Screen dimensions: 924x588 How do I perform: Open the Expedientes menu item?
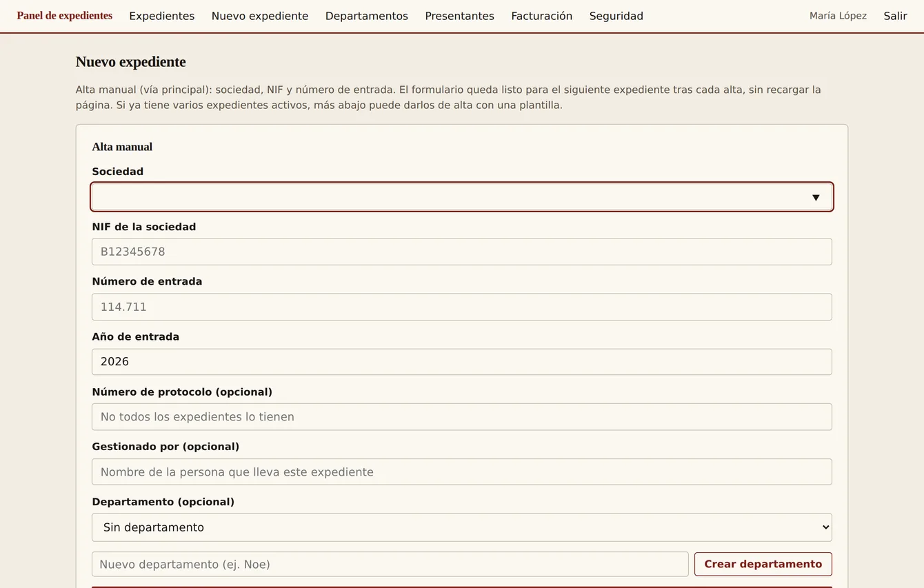tap(162, 16)
